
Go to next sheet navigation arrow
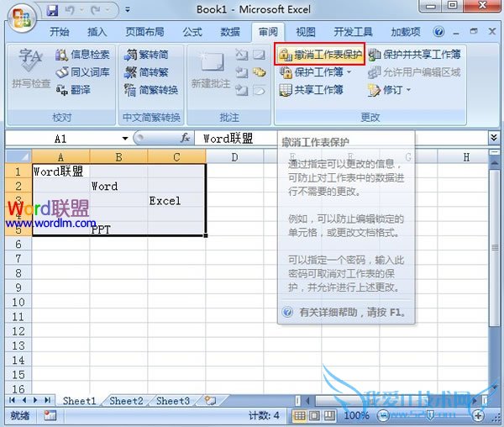35,400
